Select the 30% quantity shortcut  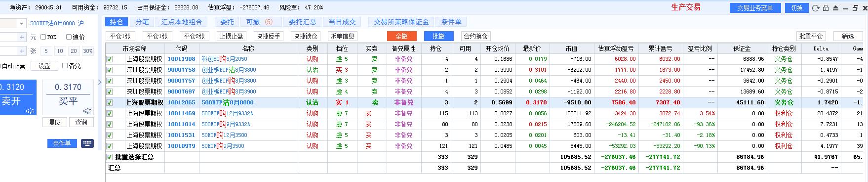88,51
